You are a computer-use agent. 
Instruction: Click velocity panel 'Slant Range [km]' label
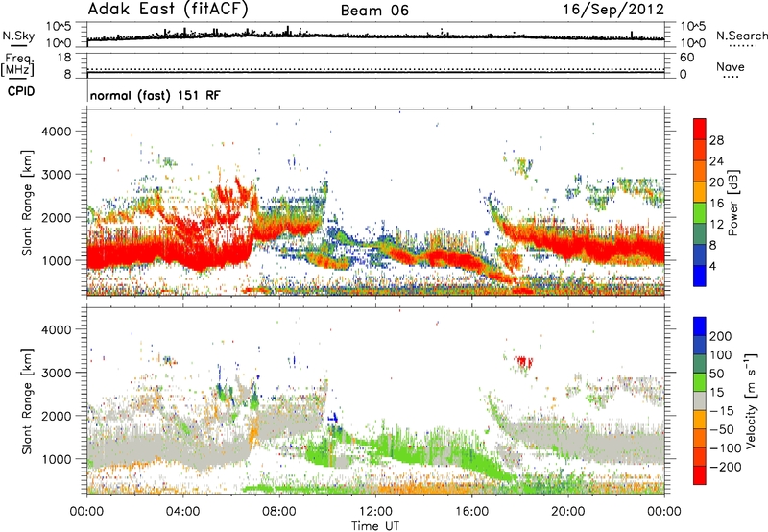point(27,400)
